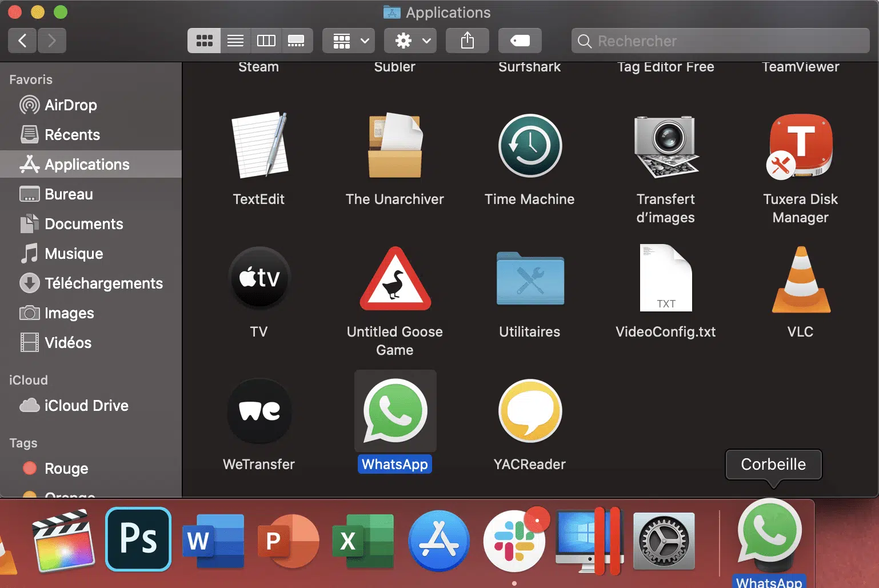Select the VideoConfig.txt file icon
Image resolution: width=879 pixels, height=588 pixels.
666,278
